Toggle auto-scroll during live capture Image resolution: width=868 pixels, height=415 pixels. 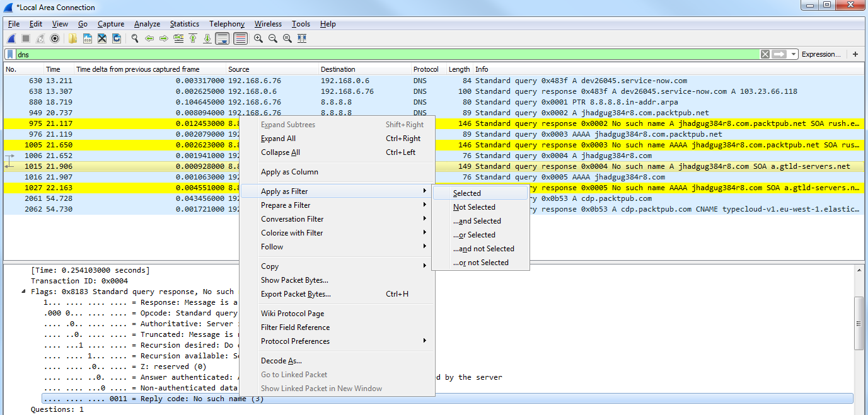(x=222, y=38)
